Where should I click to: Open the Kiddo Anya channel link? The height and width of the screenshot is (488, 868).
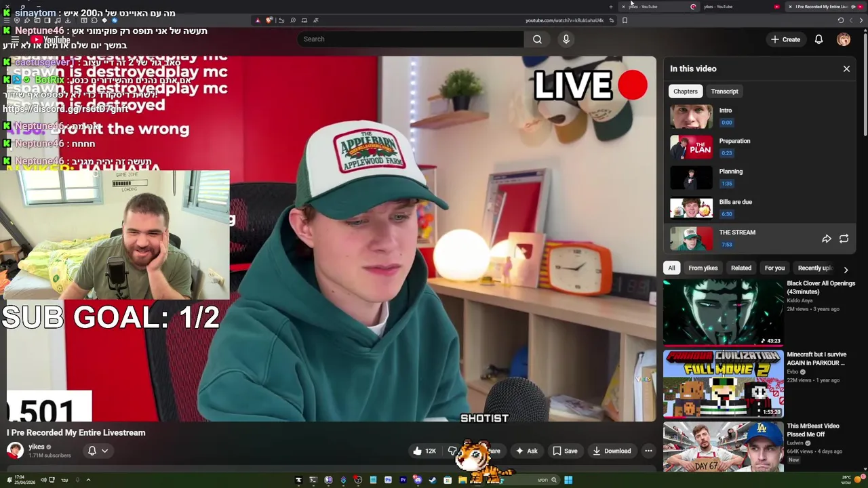coord(800,300)
